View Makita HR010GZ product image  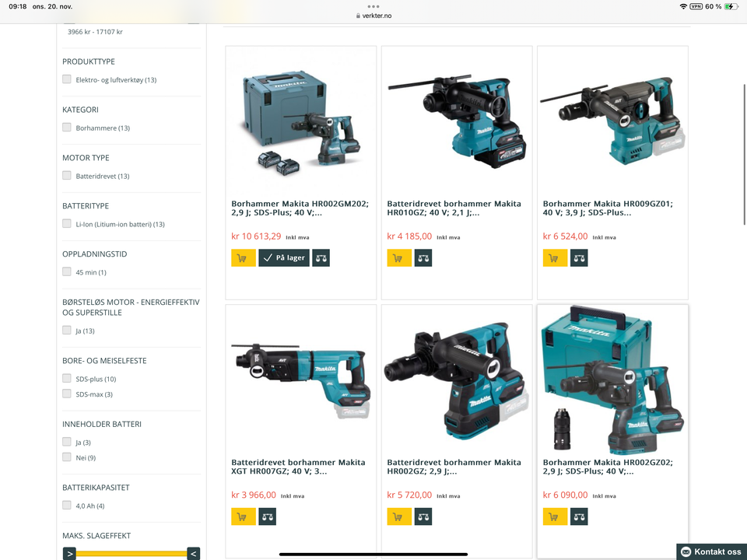pos(457,121)
